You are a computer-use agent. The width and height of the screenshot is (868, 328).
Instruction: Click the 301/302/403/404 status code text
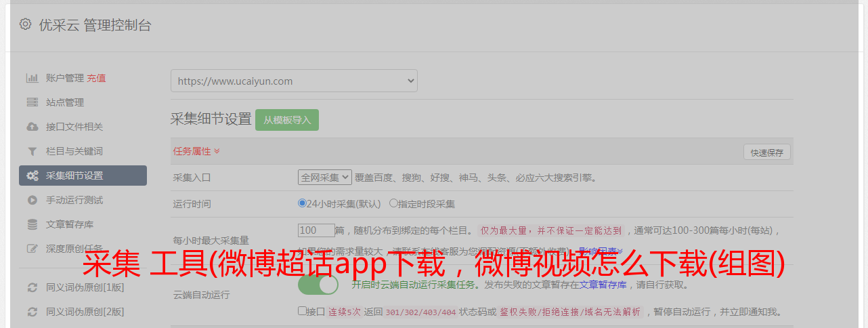click(420, 312)
